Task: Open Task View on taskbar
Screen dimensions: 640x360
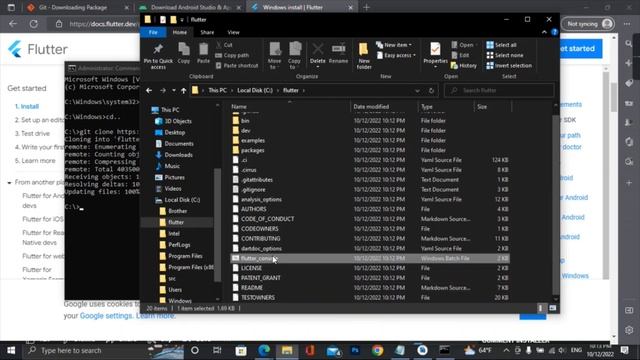Action: coord(217,350)
